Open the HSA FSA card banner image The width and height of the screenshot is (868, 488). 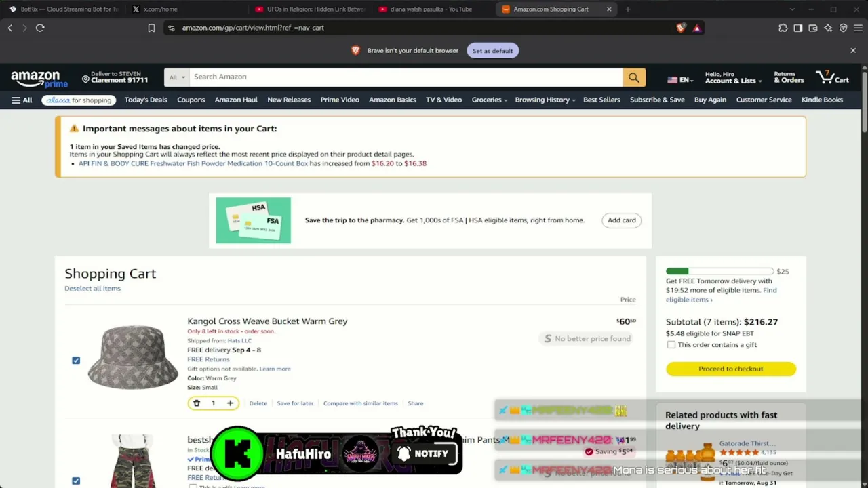(253, 220)
